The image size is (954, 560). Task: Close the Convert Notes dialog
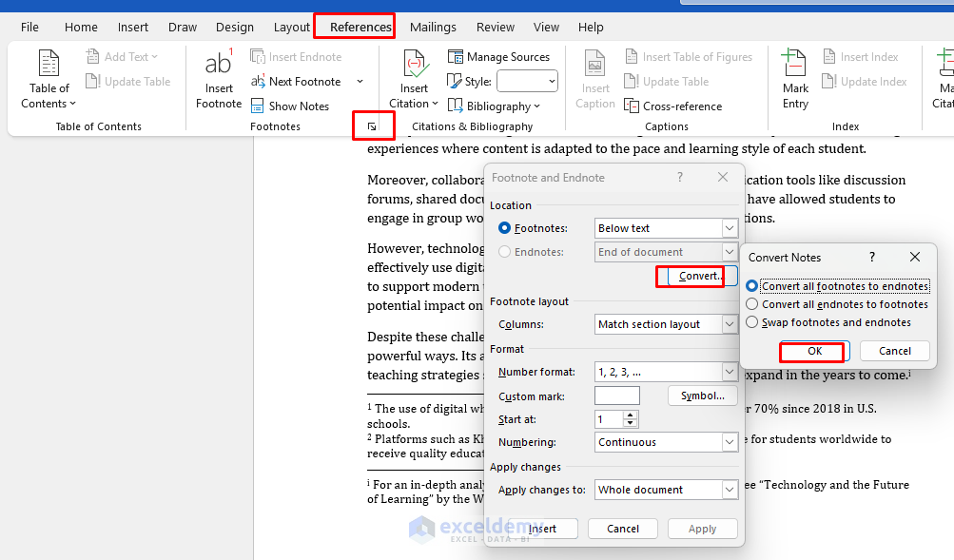[914, 257]
